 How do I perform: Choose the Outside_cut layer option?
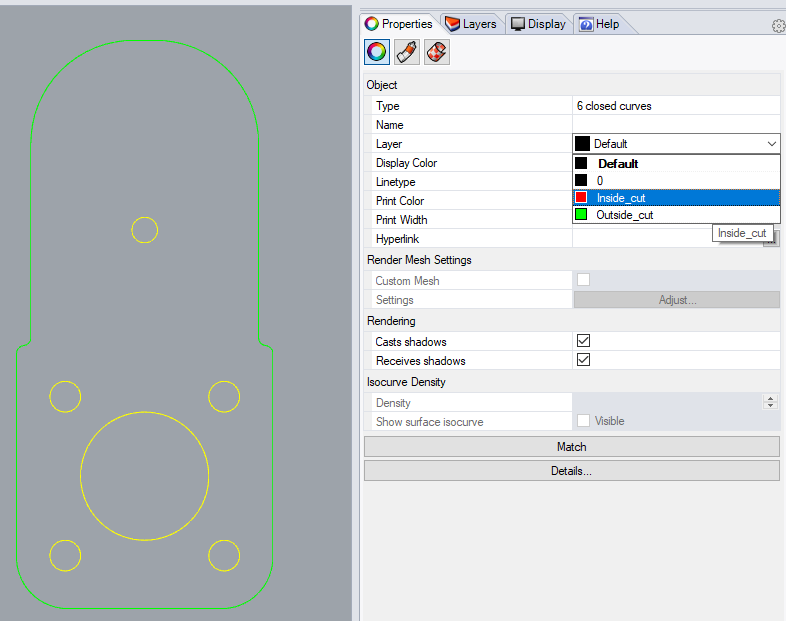pyautogui.click(x=624, y=215)
